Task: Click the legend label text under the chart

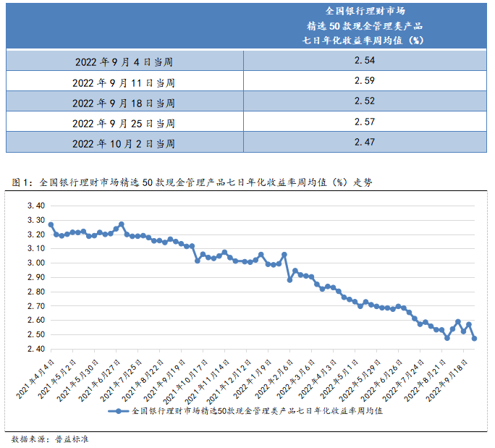Action: click(x=256, y=411)
